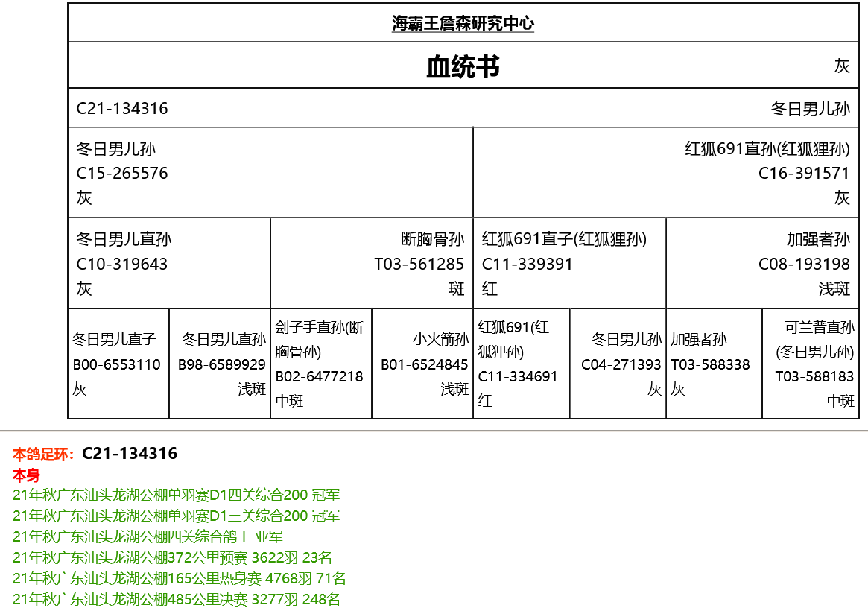
Task: Click the 血统书 heading
Action: coord(463,67)
